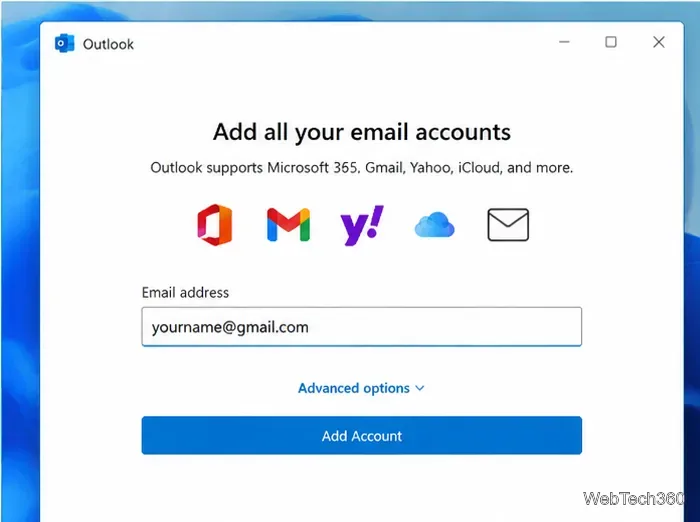Select the iCloud cloud icon
This screenshot has width=700, height=522.
click(x=434, y=225)
